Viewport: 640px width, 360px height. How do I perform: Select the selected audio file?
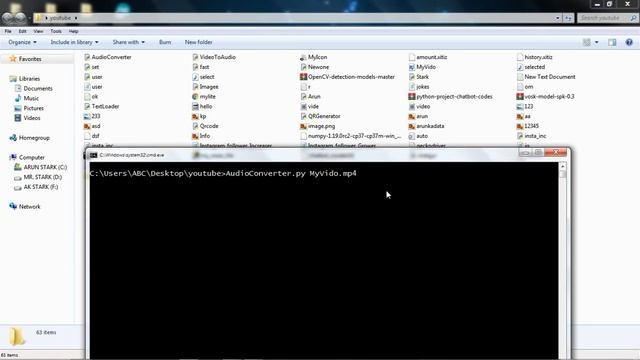tap(535, 67)
